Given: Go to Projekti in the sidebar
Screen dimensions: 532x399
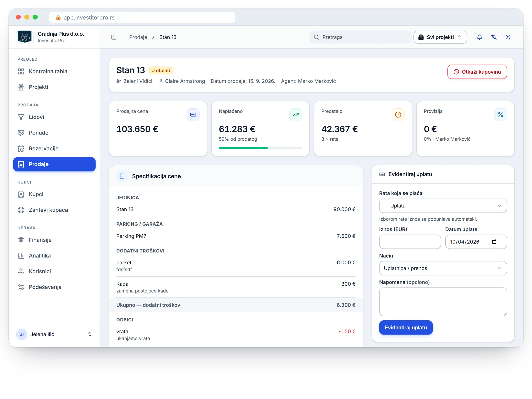Looking at the screenshot, I should click(54, 87).
